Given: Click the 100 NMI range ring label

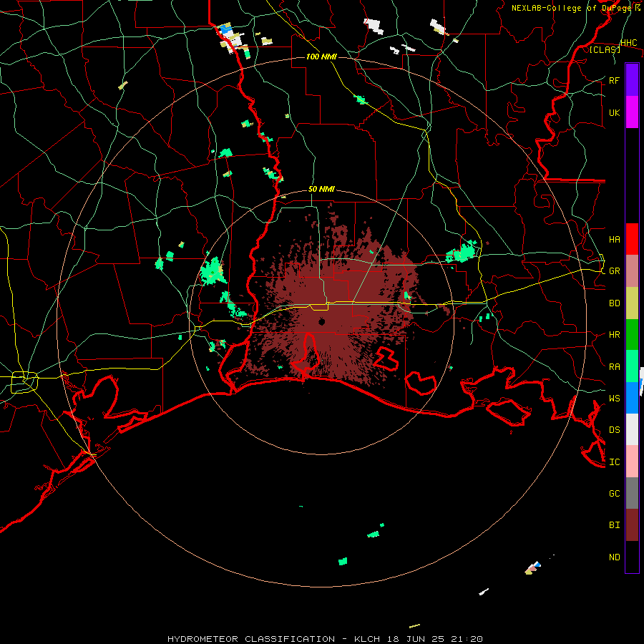Looking at the screenshot, I should point(321,57).
